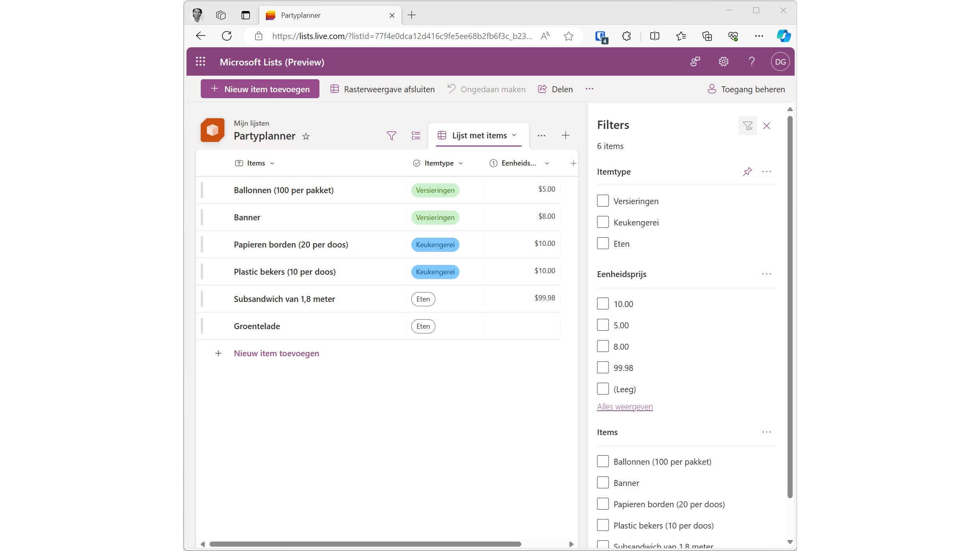Open the app launcher waffle icon
Image resolution: width=980 pixels, height=551 pixels.
coord(200,61)
